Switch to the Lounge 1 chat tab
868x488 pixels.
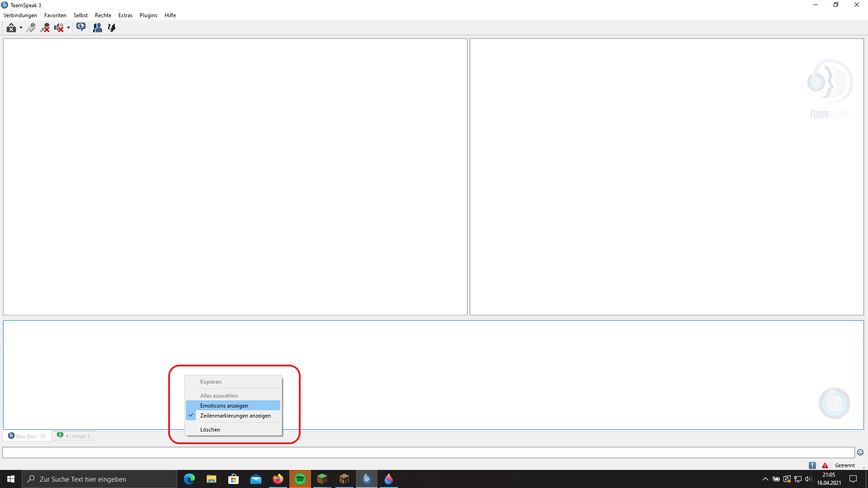coord(74,436)
